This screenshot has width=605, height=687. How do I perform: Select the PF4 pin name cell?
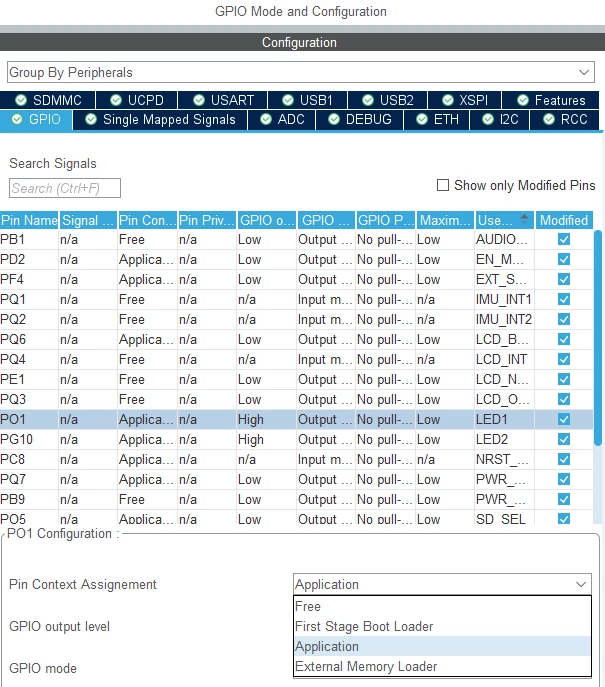(x=29, y=279)
